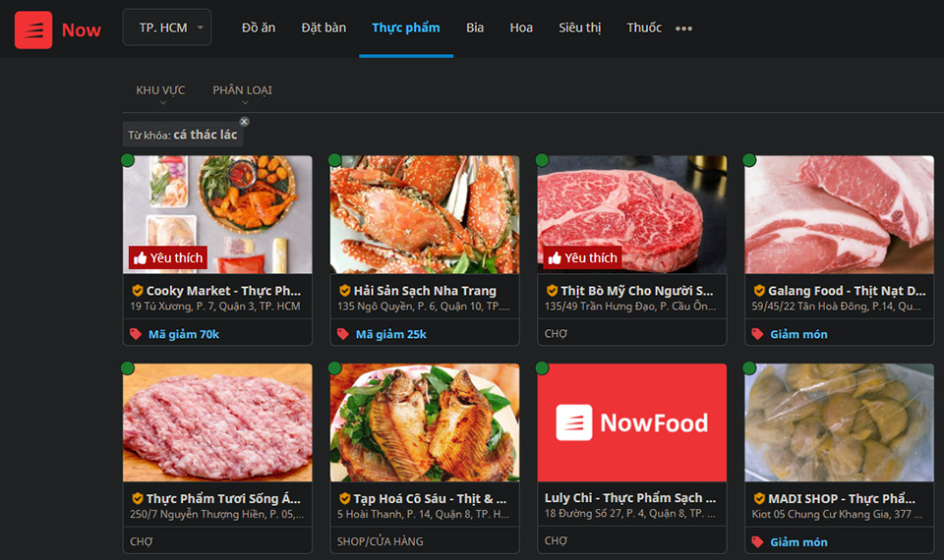Viewport: 944px width, 560px height.
Task: Open Thịt Bò Mỹ Cho Người S... shop link
Action: click(x=636, y=291)
